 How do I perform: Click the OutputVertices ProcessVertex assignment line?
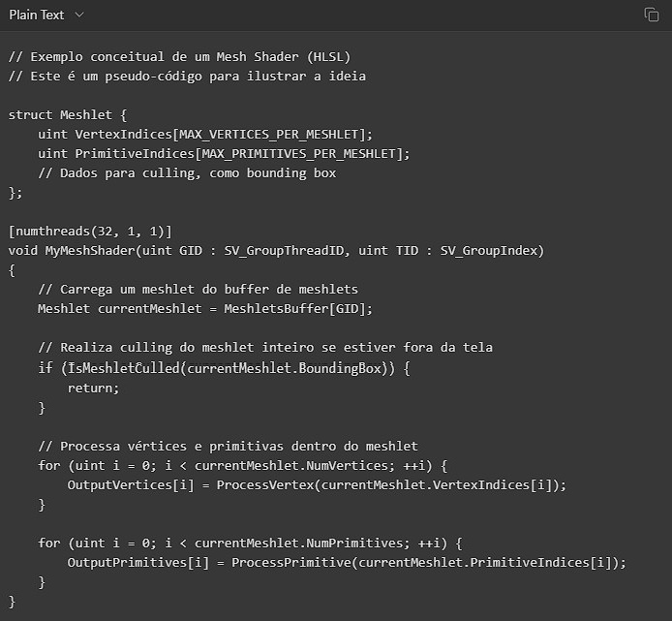click(x=316, y=484)
